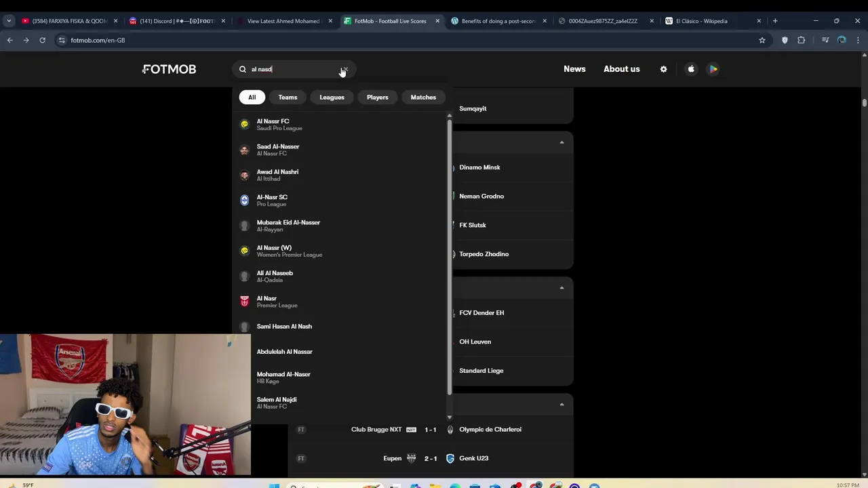Click Saad Al-Nasser's player photo
Screen dimensions: 868x488
245,150
